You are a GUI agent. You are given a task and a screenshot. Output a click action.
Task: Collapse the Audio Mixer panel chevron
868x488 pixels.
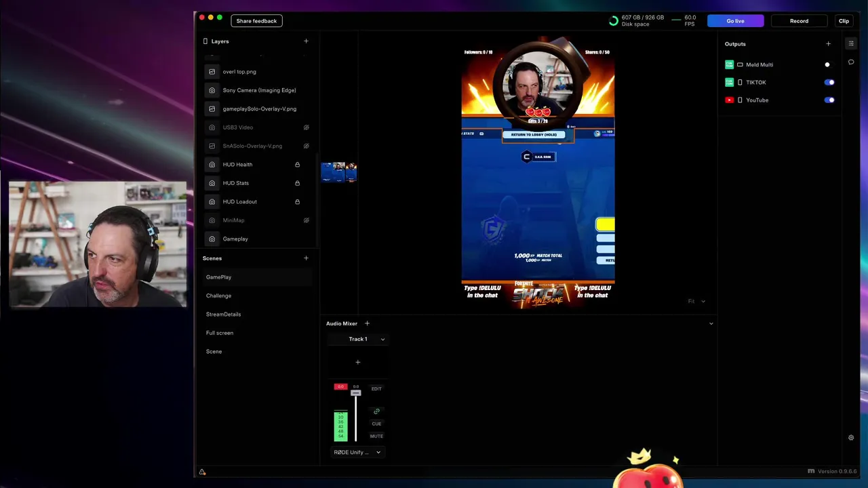pos(711,323)
